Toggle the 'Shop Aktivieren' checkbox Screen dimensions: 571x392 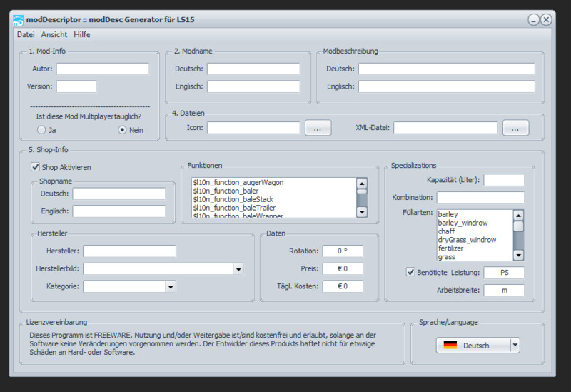(x=35, y=167)
